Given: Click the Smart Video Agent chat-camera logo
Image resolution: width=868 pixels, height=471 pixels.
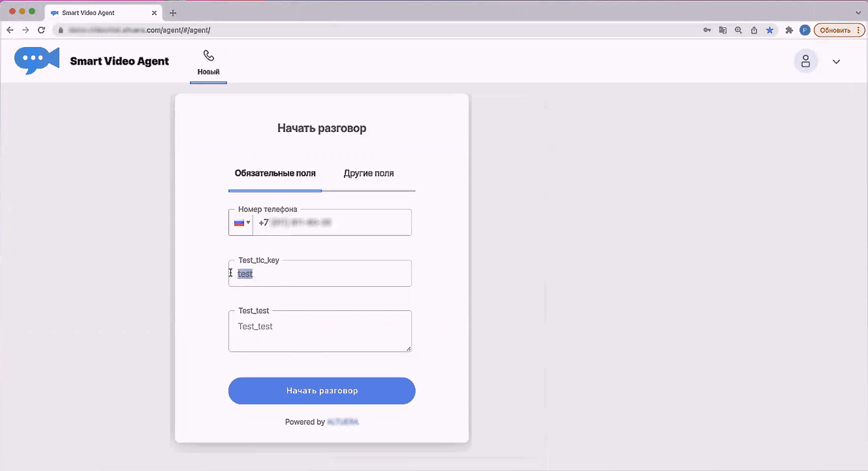Looking at the screenshot, I should [x=37, y=61].
